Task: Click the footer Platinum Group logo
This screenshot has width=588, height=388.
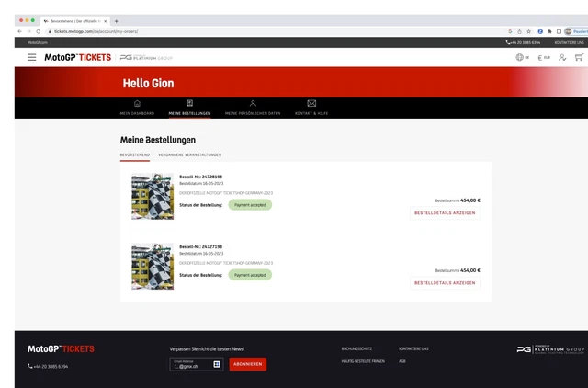Action: pyautogui.click(x=550, y=349)
